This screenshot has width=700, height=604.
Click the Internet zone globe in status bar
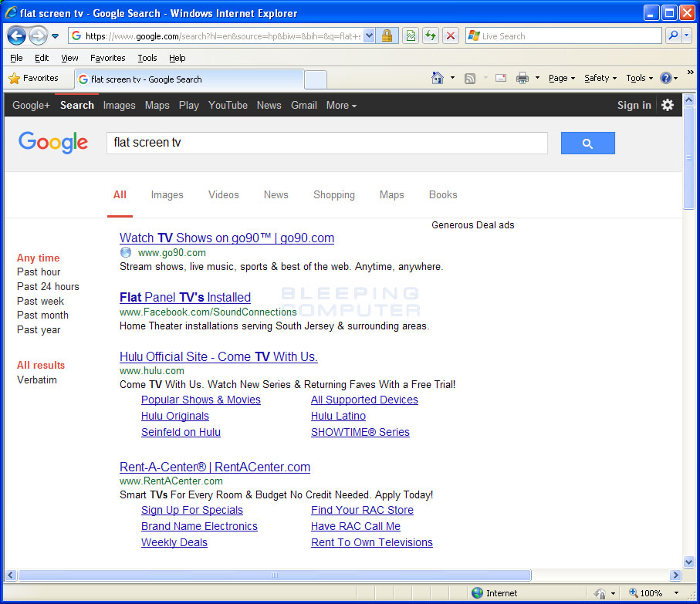(477, 593)
